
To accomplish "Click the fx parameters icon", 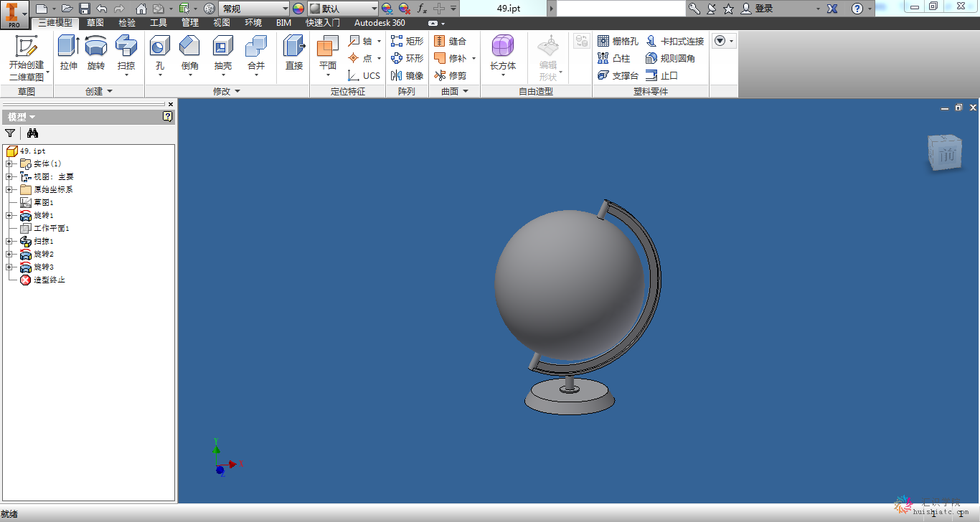I will (422, 9).
